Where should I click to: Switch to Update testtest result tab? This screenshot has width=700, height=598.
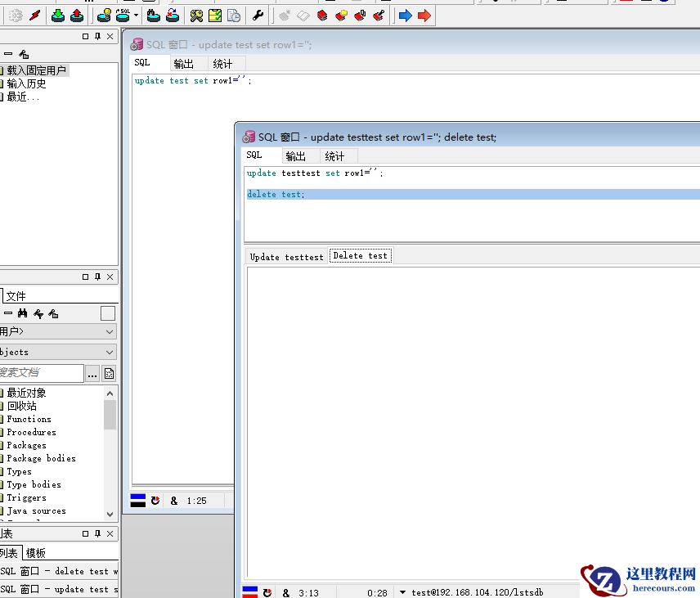tap(286, 257)
